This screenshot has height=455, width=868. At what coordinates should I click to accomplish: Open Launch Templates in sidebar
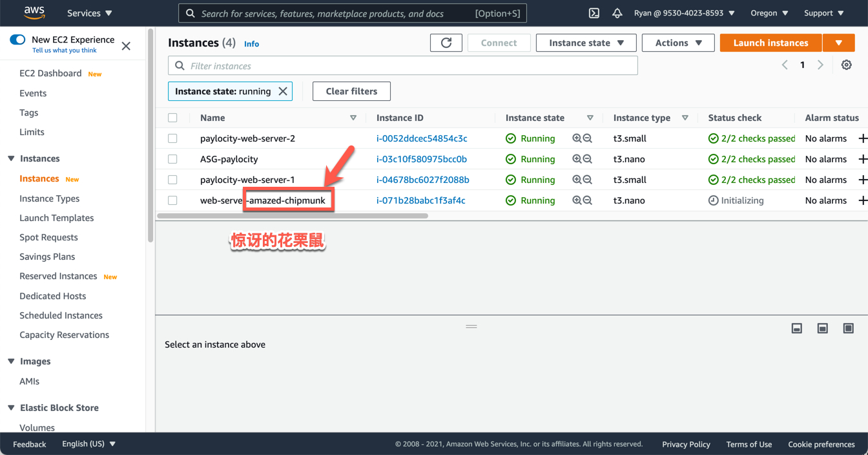(x=57, y=218)
